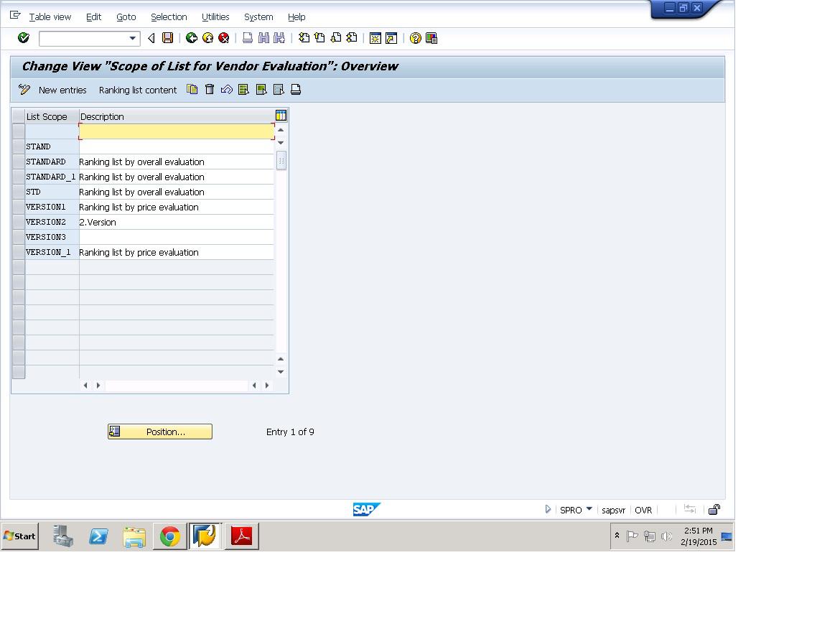Click the Print icon in the standard toolbar

coord(247,37)
